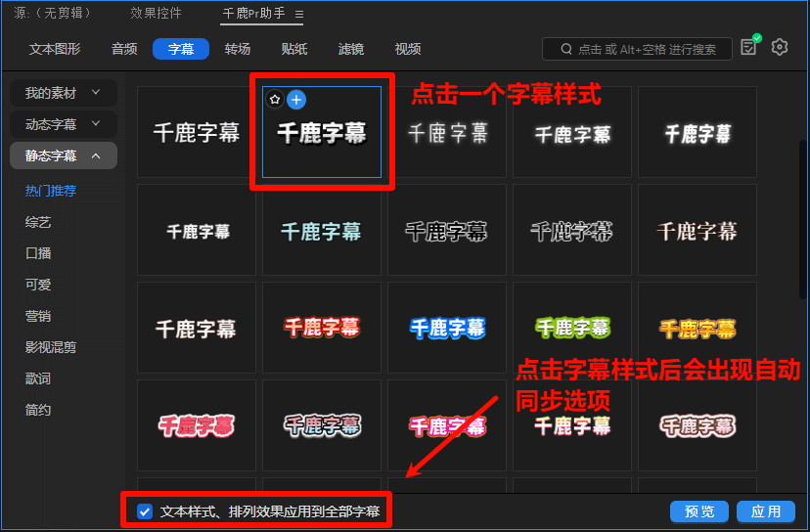Choose the green outlined 千鹿字幕 style
Screen dimensions: 810x532
pyautogui.click(x=572, y=328)
